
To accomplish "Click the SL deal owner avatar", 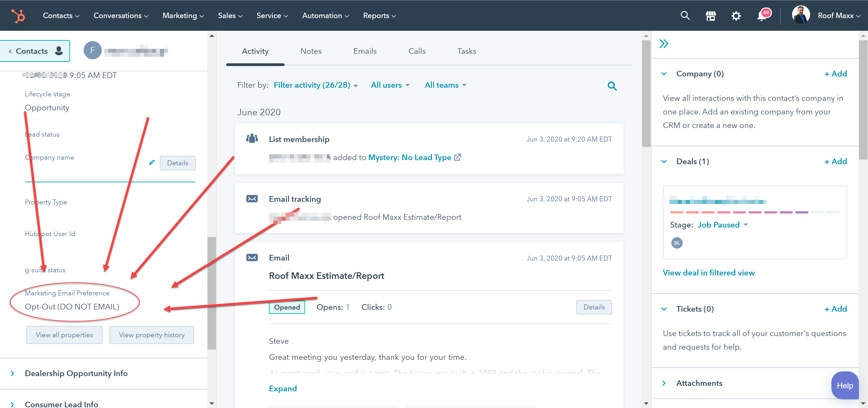I will click(677, 243).
